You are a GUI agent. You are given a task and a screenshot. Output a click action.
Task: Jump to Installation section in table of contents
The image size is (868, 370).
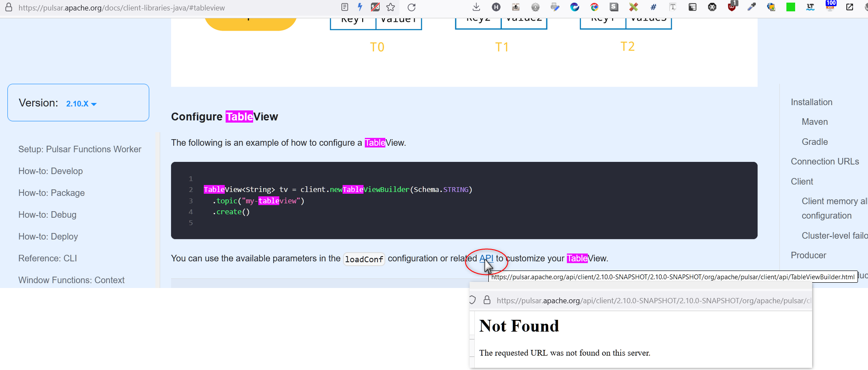[812, 102]
